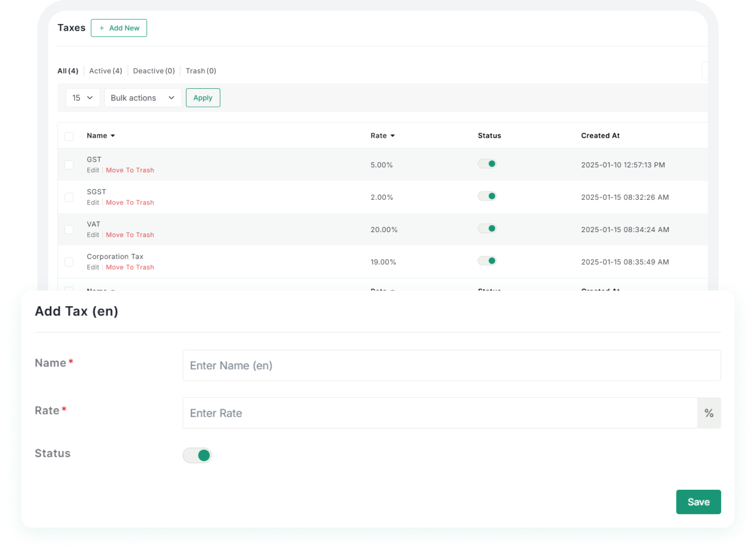Screen dimensions: 756x553
Task: Click the Rate column sort arrow
Action: click(x=392, y=136)
